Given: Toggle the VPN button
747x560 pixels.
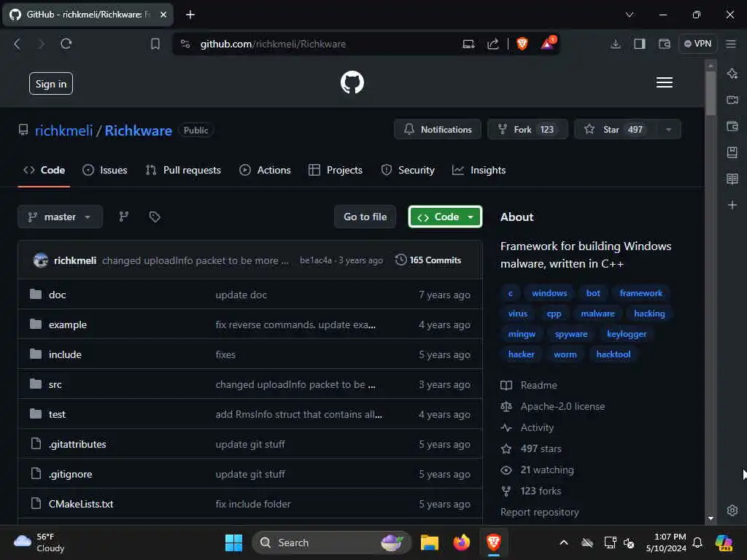Looking at the screenshot, I should (x=697, y=44).
